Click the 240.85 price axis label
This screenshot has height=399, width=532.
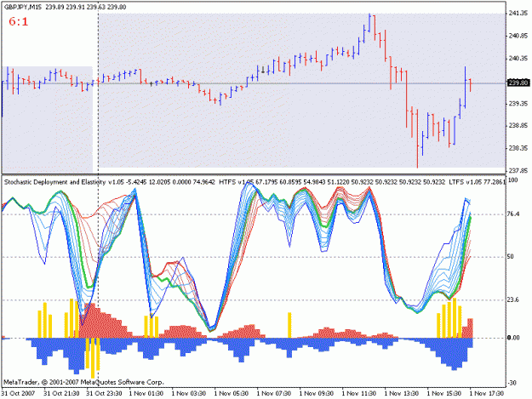point(518,36)
